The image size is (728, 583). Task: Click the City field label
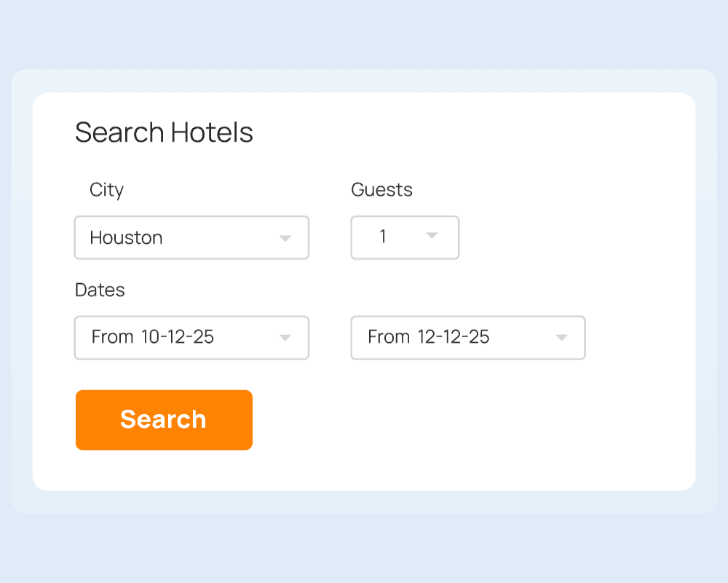pyautogui.click(x=106, y=190)
